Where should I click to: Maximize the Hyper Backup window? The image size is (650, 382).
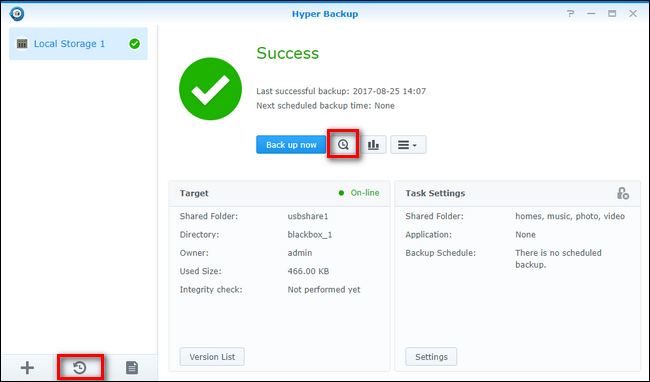click(612, 14)
